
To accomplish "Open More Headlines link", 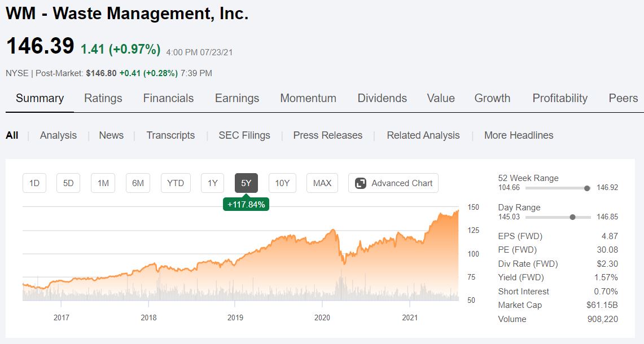I will pyautogui.click(x=519, y=135).
